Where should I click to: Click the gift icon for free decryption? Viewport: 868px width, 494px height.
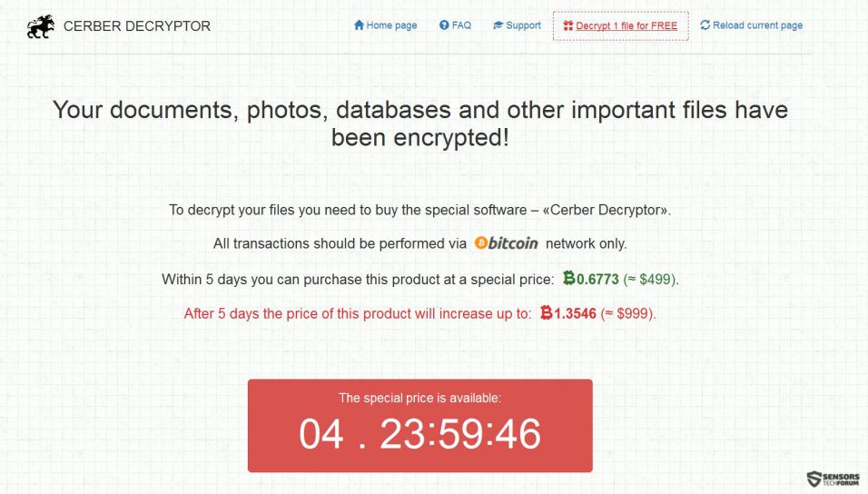(x=568, y=25)
